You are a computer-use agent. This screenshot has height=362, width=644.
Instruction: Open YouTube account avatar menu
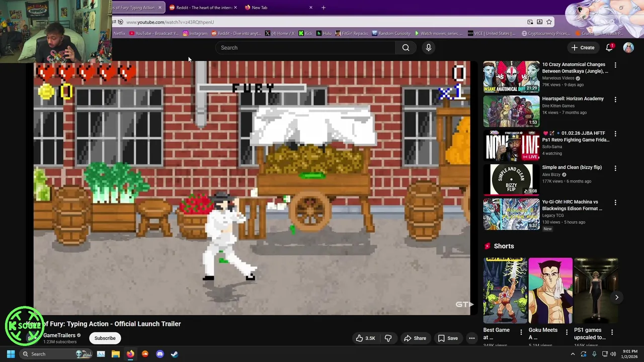628,48
